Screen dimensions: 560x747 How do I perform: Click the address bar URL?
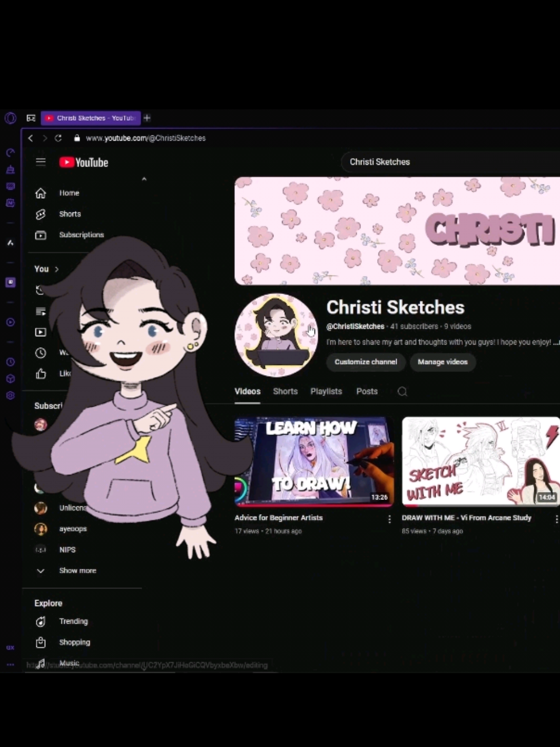[145, 138]
